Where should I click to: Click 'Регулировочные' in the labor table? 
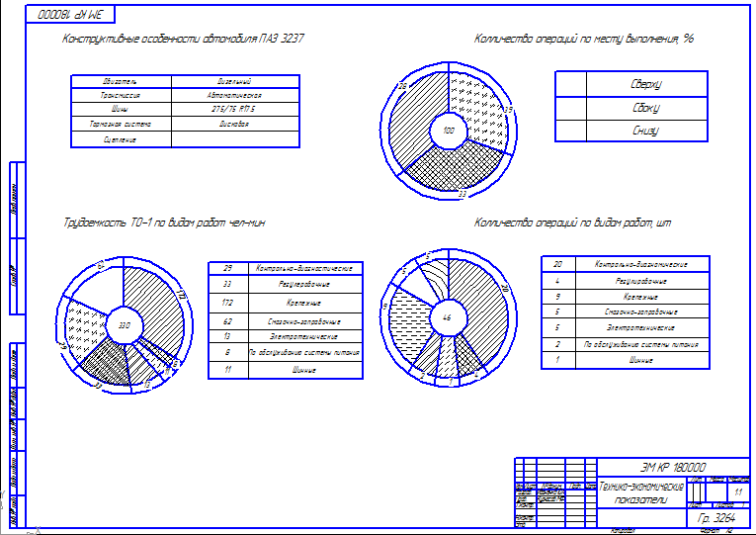click(x=304, y=284)
